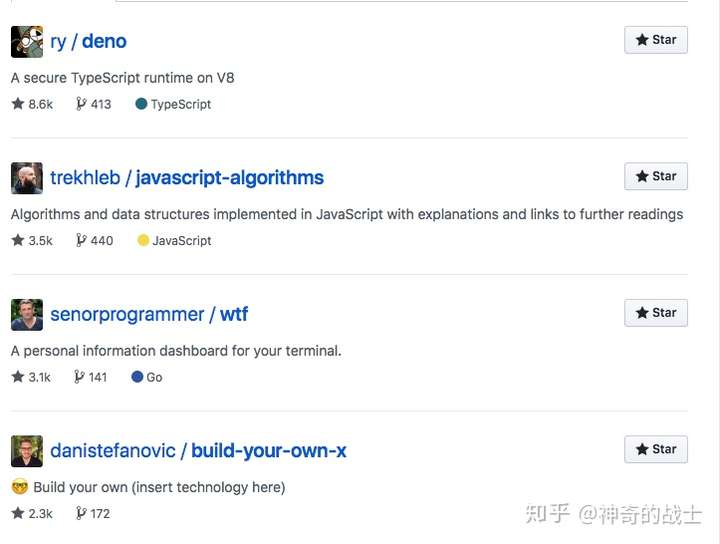Open senorprogrammer / wtf repository
This screenshot has width=720, height=544.
pyautogui.click(x=149, y=314)
